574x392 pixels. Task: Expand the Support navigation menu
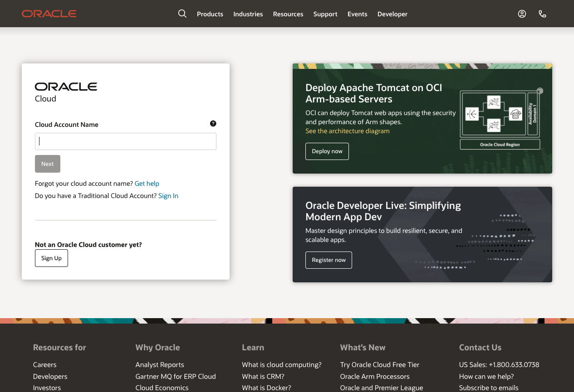(325, 14)
